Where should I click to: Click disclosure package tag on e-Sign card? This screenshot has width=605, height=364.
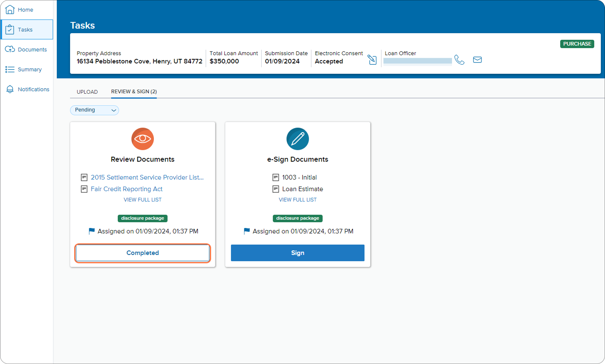(298, 218)
